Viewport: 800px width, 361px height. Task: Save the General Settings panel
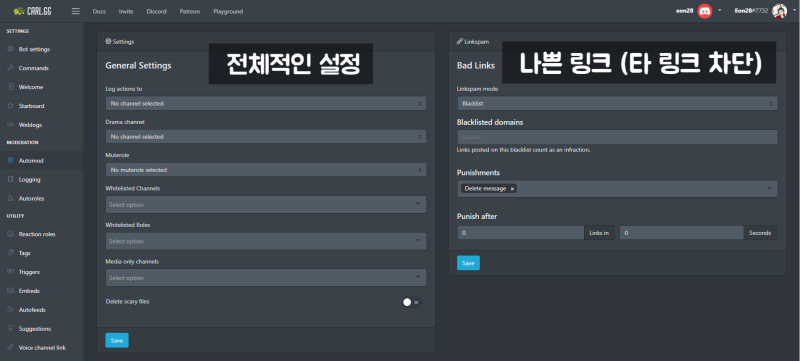click(x=117, y=340)
